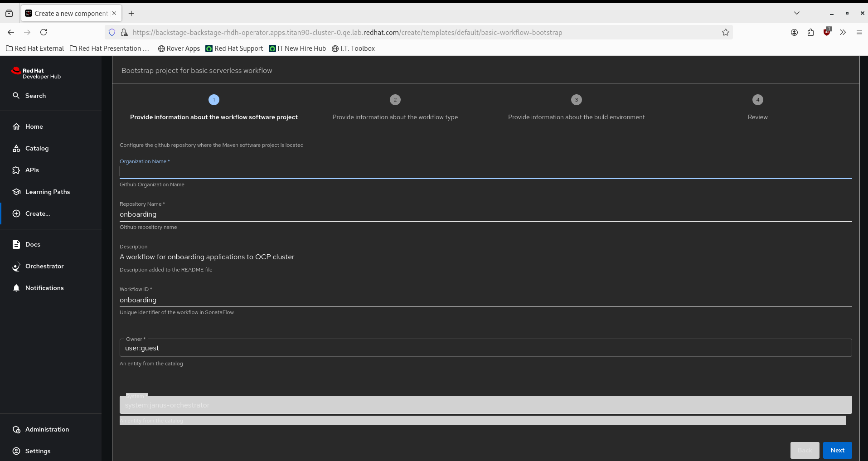
Task: Click the Repository Name input field
Action: point(486,214)
